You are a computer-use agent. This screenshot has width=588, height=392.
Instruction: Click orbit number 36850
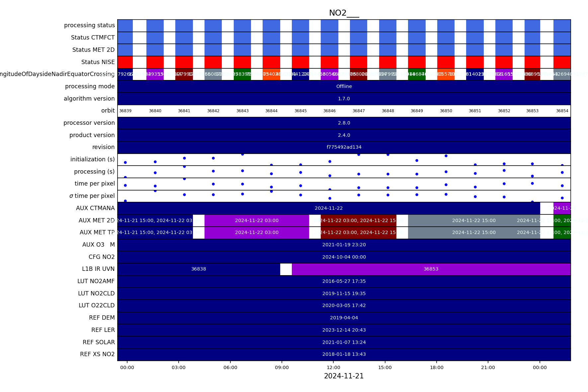point(446,111)
